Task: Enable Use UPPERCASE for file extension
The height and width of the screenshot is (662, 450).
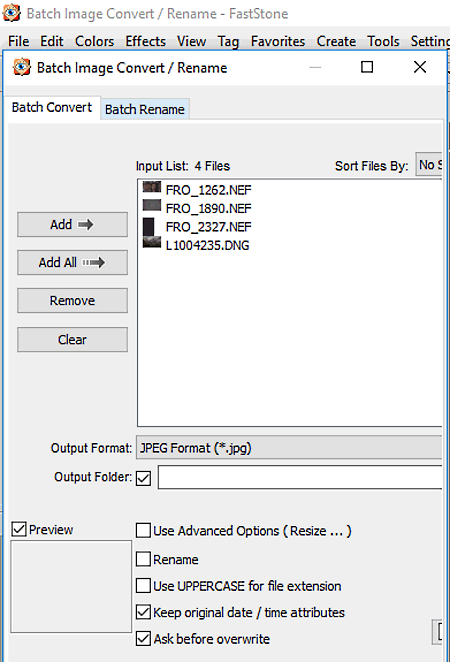Action: (x=144, y=586)
